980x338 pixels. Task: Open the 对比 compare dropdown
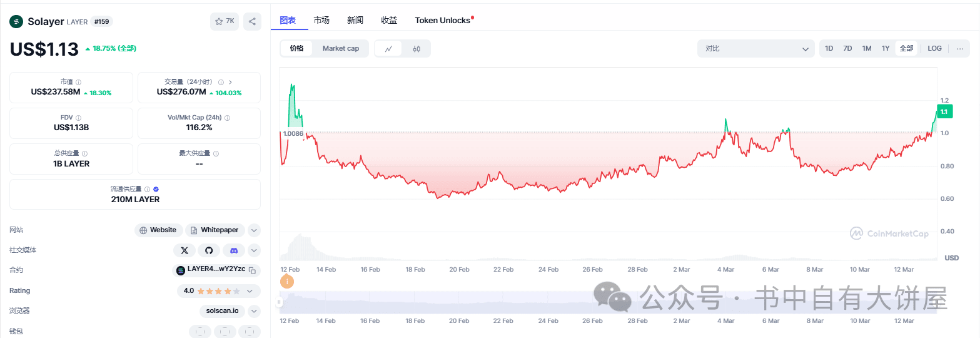[755, 48]
